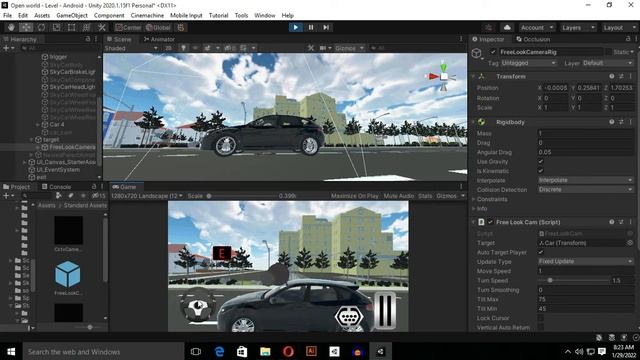Expand UI_Canvas_StarterAssets in Hierarchy
The image size is (640, 360).
(x=24, y=162)
